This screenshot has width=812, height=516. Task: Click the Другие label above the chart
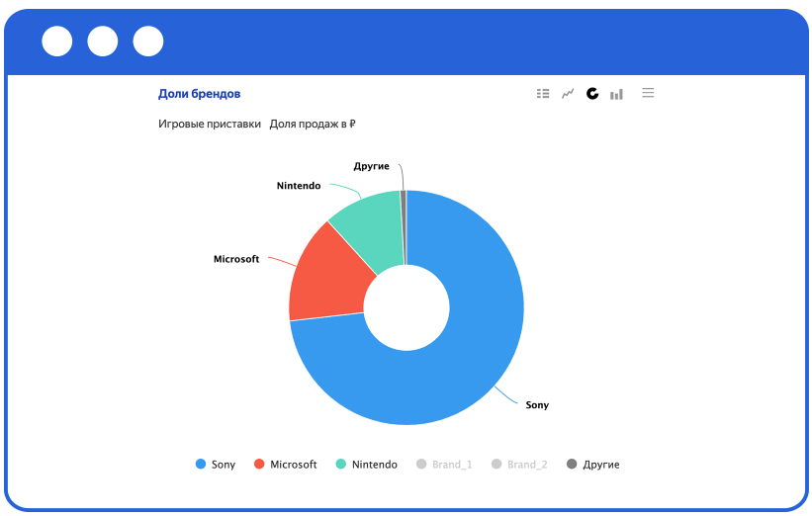point(371,166)
